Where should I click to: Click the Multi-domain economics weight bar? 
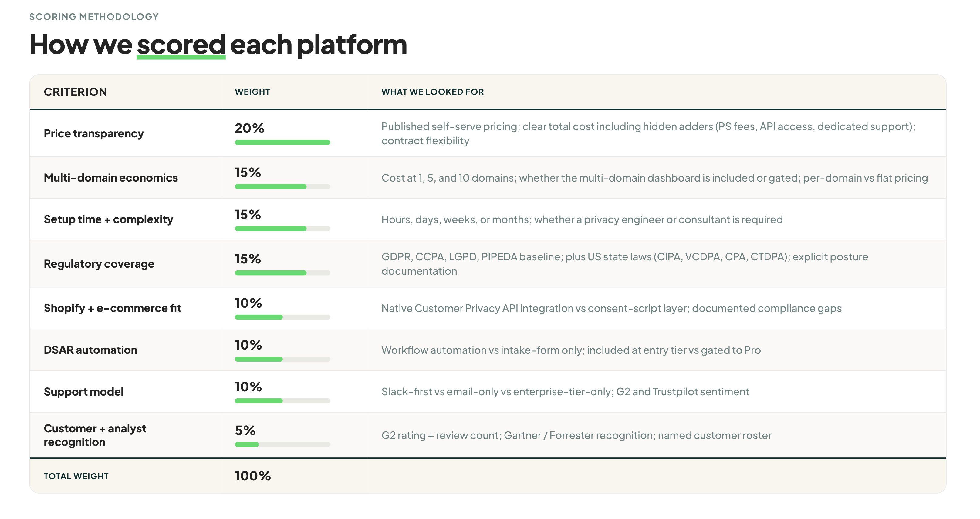click(x=283, y=187)
